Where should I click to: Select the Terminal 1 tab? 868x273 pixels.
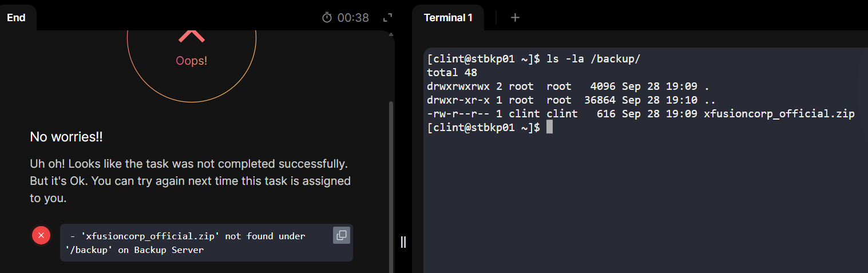pos(448,18)
